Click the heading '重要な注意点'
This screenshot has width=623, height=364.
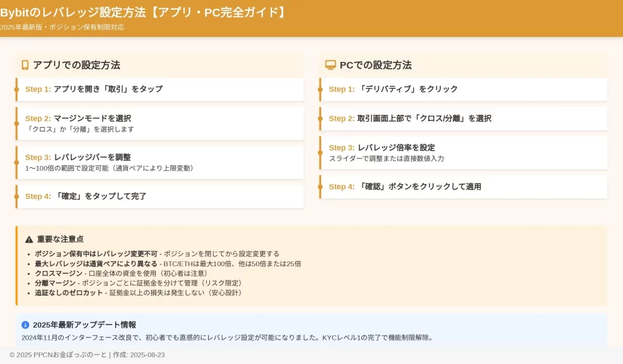click(60, 239)
